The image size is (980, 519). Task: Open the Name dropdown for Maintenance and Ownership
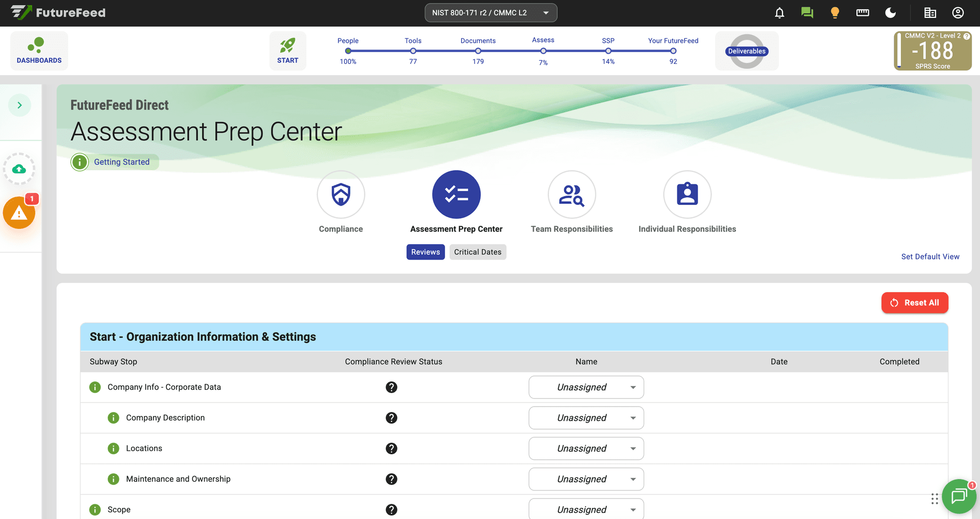pos(586,479)
